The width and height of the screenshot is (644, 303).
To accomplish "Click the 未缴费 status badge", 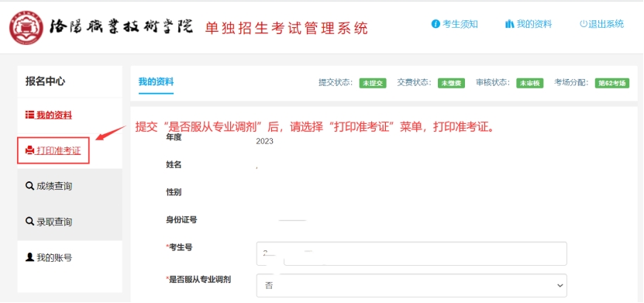I will (x=451, y=83).
